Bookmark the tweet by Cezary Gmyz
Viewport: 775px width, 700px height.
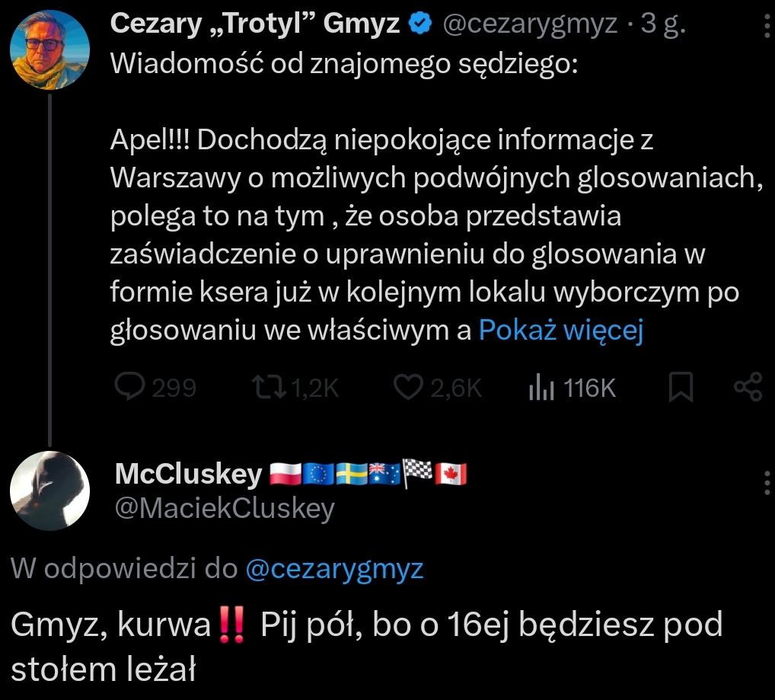coord(680,388)
